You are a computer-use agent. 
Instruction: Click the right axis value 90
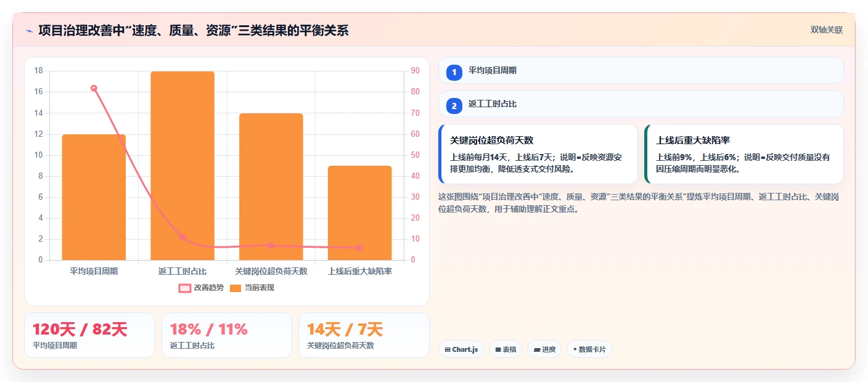[415, 71]
